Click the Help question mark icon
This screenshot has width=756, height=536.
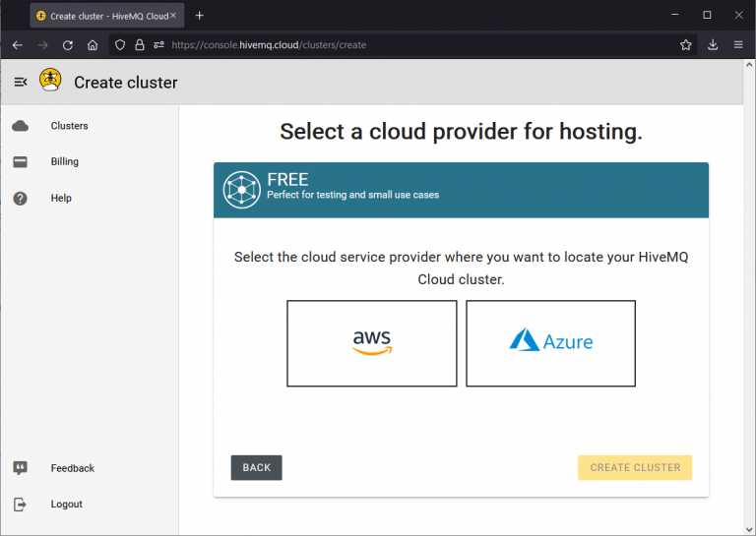[x=20, y=198]
